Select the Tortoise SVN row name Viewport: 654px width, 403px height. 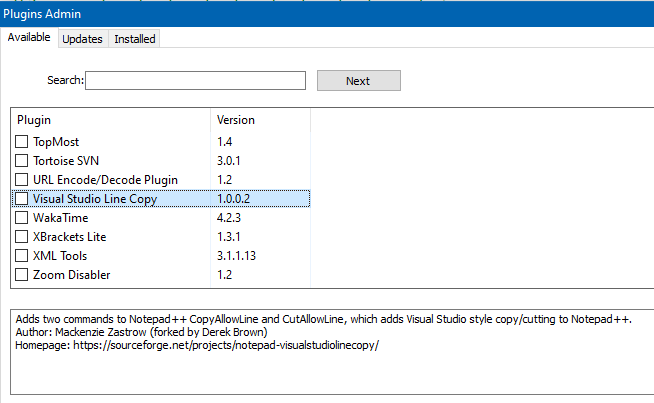pyautogui.click(x=66, y=161)
